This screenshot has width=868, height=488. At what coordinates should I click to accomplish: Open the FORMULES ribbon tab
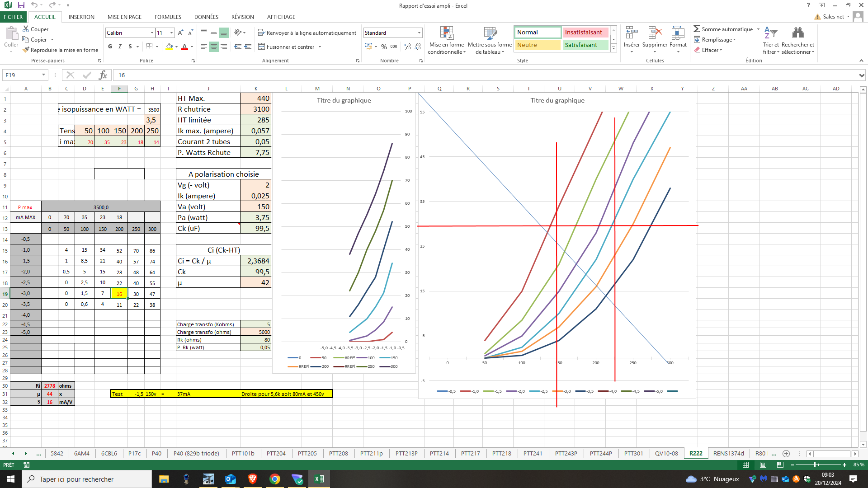(168, 17)
